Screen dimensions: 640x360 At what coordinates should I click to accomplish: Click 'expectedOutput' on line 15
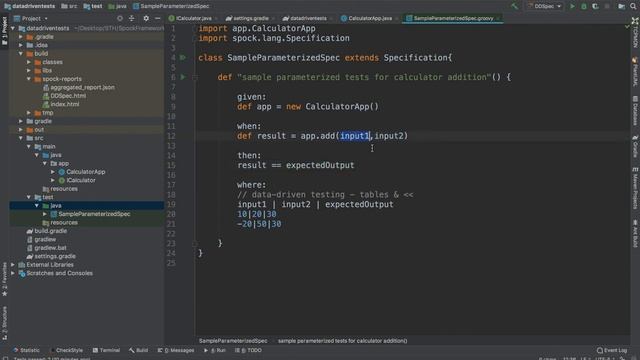pyautogui.click(x=320, y=165)
